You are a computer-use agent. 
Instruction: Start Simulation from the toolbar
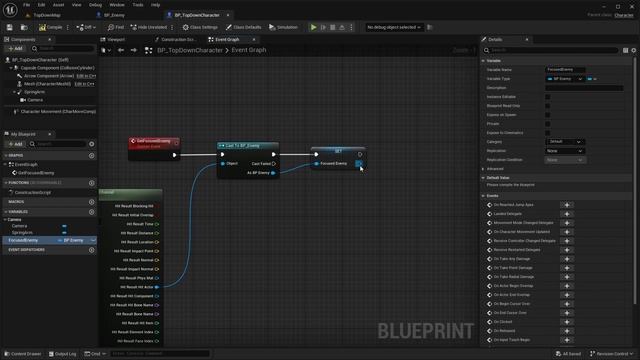(x=283, y=27)
